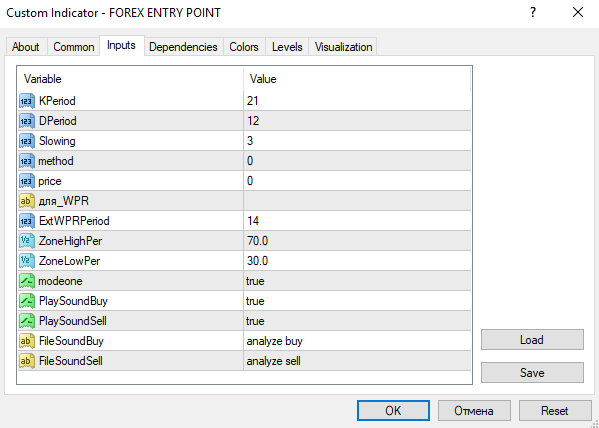Click the integer icon beside method
Image resolution: width=599 pixels, height=428 pixels.
pos(27,161)
